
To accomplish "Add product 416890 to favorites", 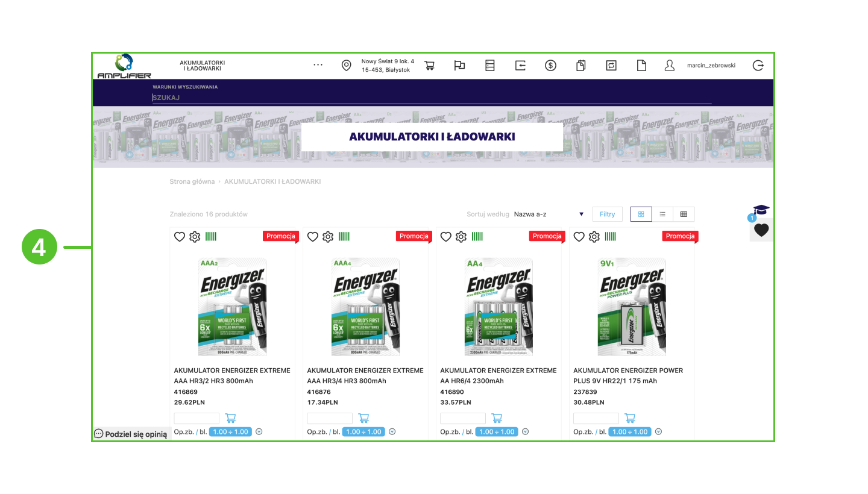I will (x=445, y=237).
